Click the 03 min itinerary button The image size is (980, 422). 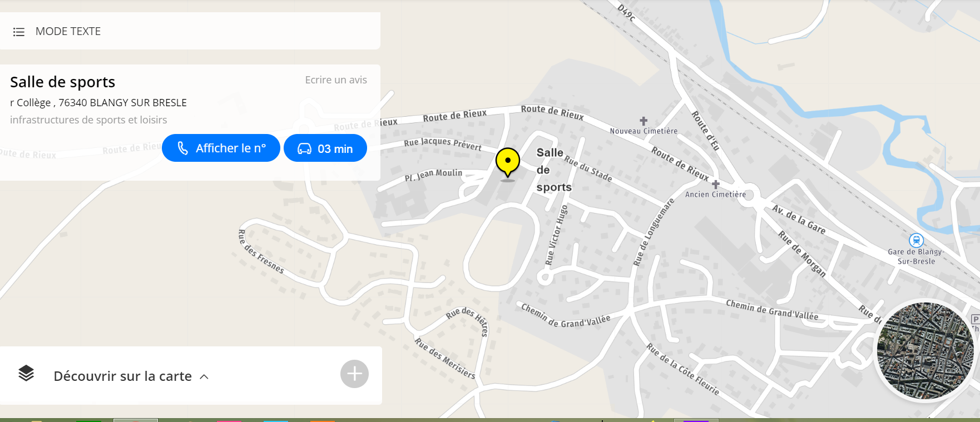tap(325, 148)
